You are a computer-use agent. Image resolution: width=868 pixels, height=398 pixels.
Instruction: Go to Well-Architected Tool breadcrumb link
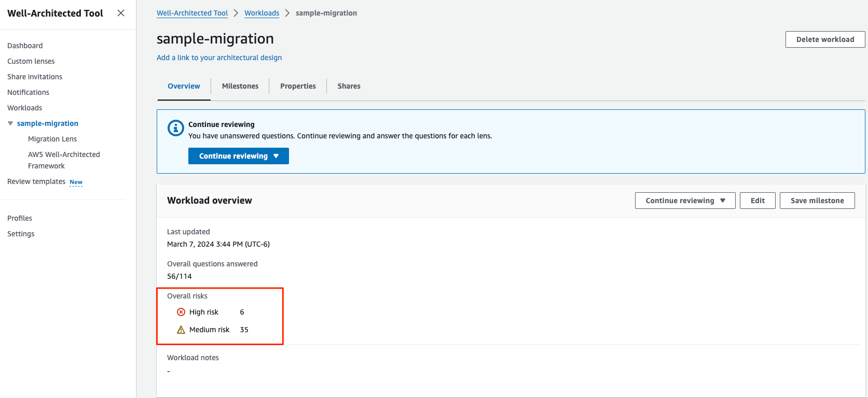(192, 13)
